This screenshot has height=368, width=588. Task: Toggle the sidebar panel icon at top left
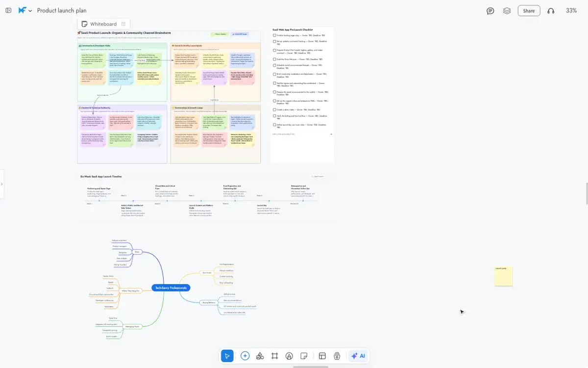pos(8,11)
